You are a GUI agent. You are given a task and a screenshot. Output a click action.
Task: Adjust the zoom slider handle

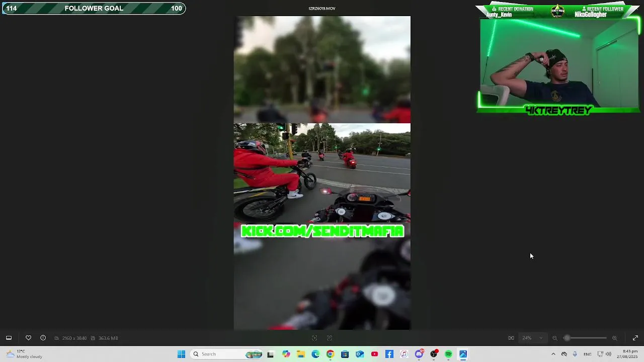coord(567,338)
